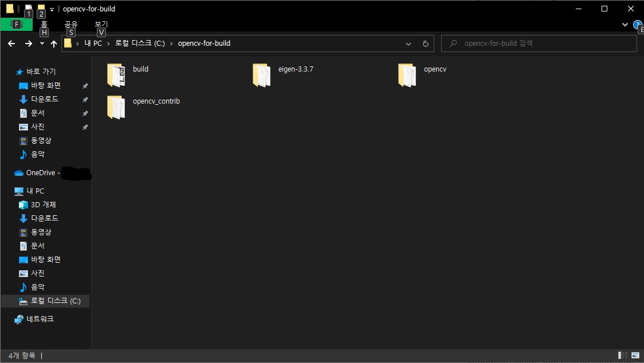Viewport: 644px width, 363px height.
Task: Expand breadcrumb arrow after 로컬 디스크 (C:)
Action: point(171,44)
